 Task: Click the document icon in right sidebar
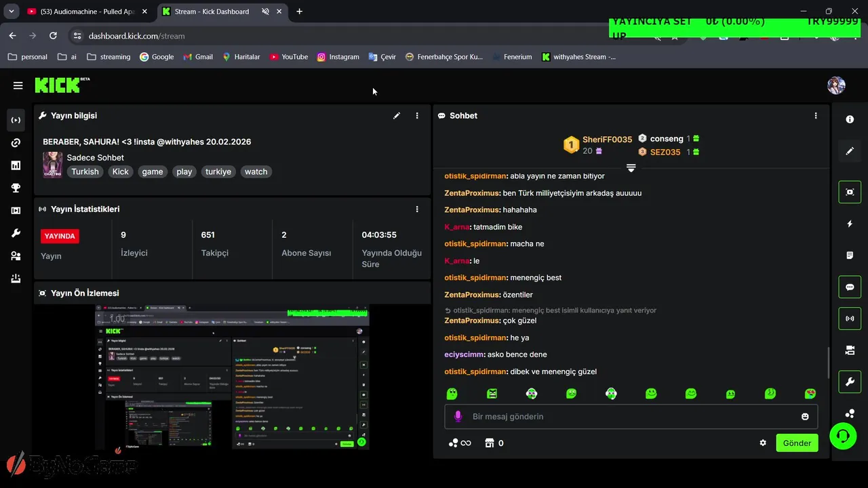tap(850, 256)
